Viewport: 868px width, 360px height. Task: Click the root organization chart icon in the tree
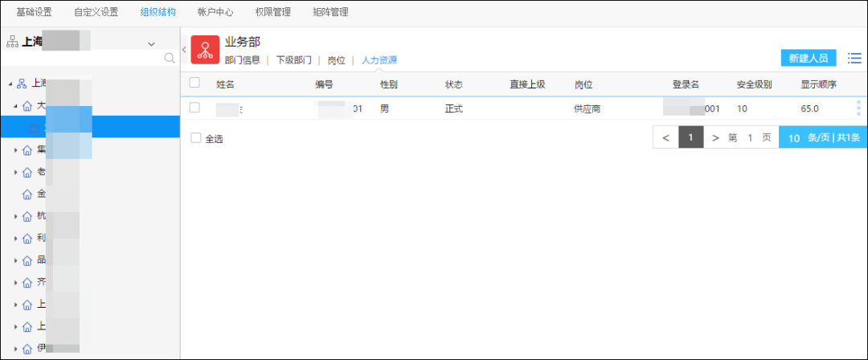[23, 84]
